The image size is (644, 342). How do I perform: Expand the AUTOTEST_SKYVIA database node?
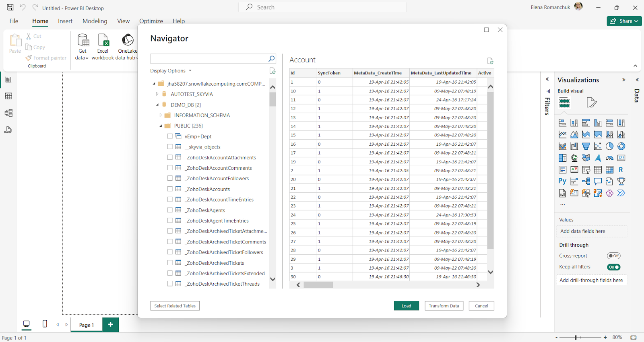point(157,94)
